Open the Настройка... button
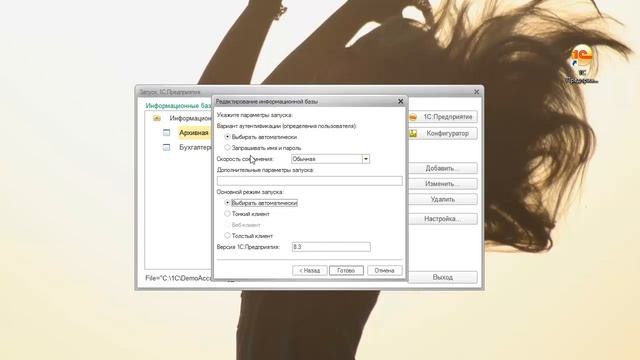640x360 pixels. [x=443, y=219]
